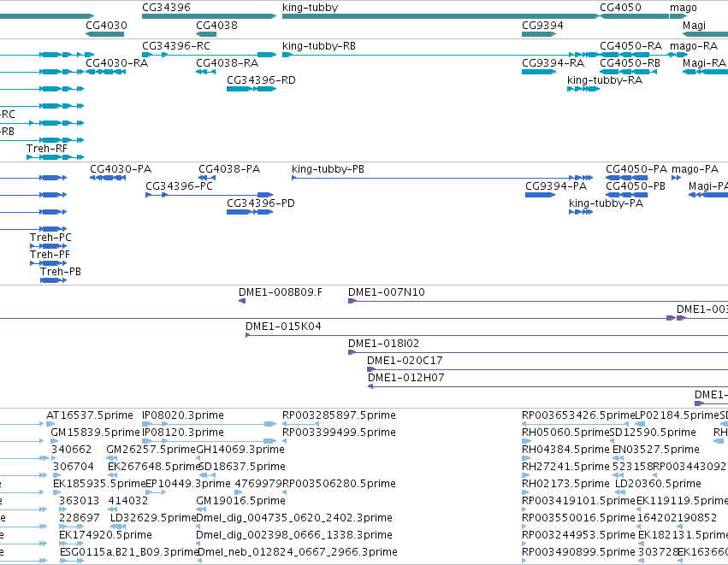Click the CG4050-PB protein label
728x565 pixels.
coord(636,186)
